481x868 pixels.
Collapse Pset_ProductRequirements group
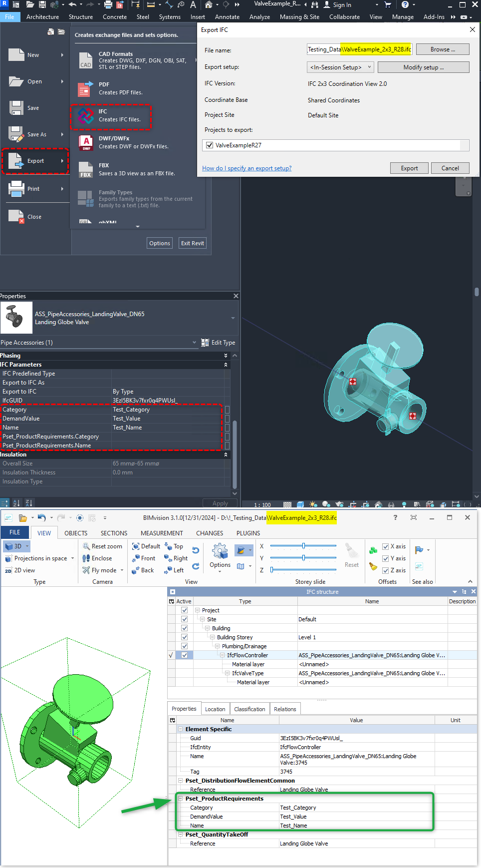(x=181, y=799)
